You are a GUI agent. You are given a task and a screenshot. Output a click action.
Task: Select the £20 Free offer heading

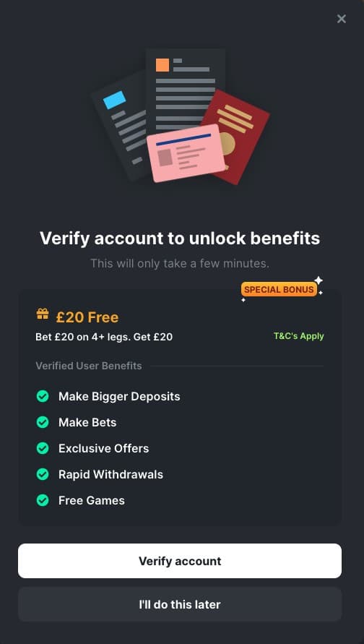pos(87,317)
